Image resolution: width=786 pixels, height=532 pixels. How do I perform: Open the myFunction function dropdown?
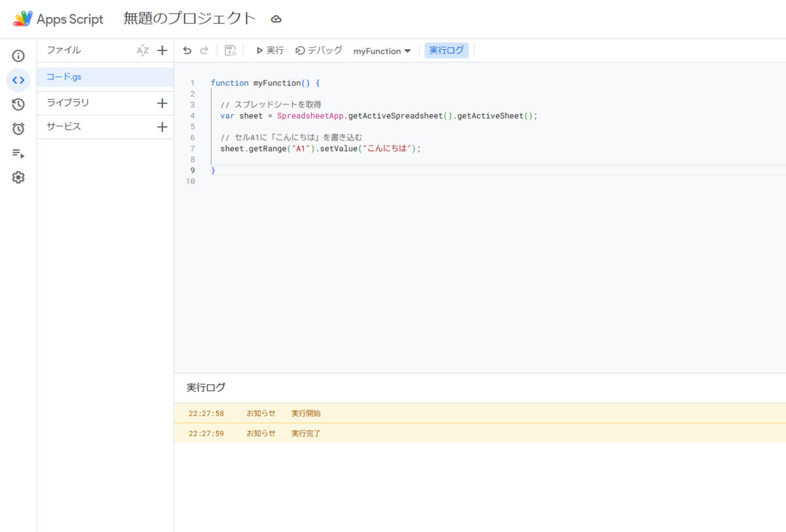pos(382,50)
